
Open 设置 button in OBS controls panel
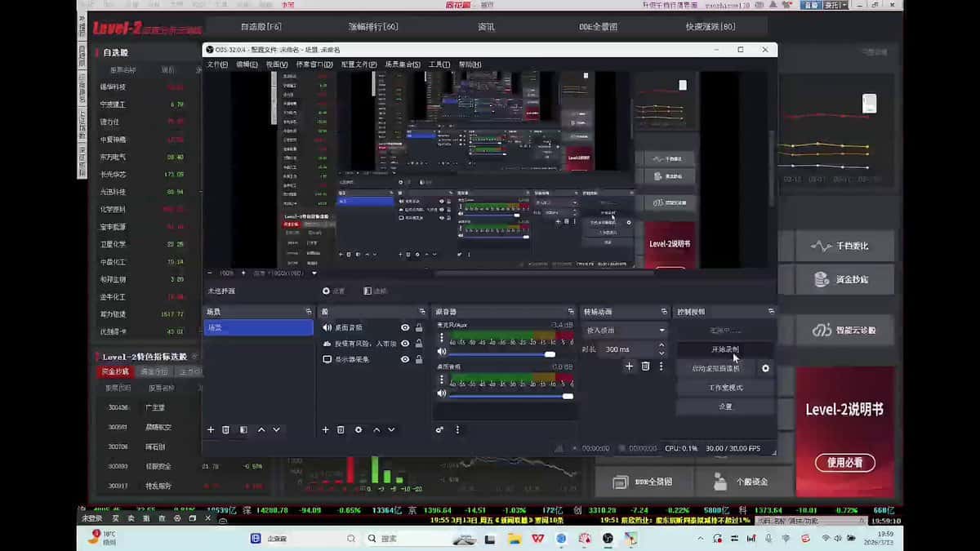point(724,407)
